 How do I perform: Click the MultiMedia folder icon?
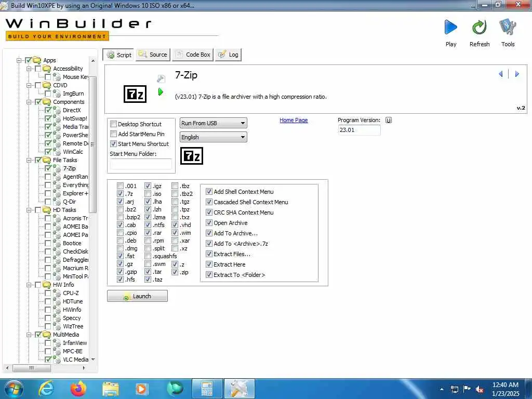click(x=47, y=335)
